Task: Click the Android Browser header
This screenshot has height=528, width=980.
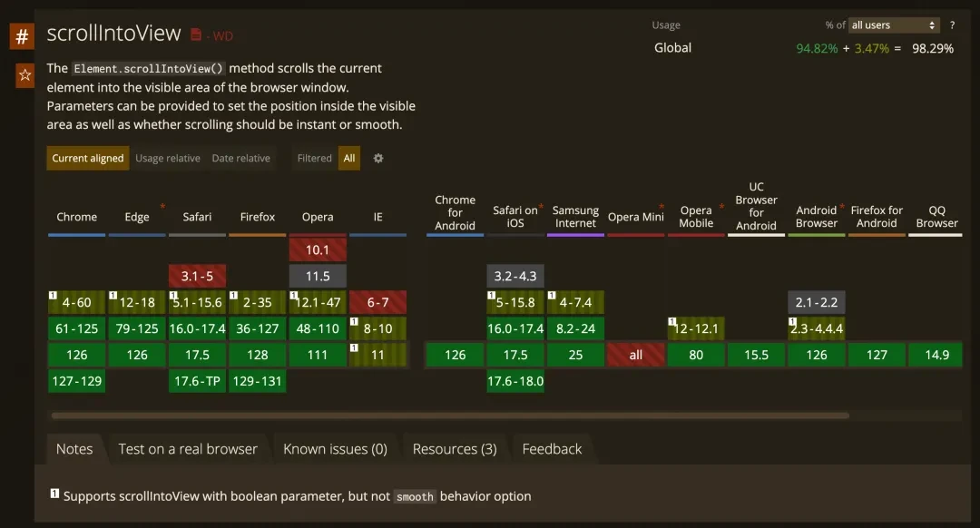Action: [x=817, y=217]
